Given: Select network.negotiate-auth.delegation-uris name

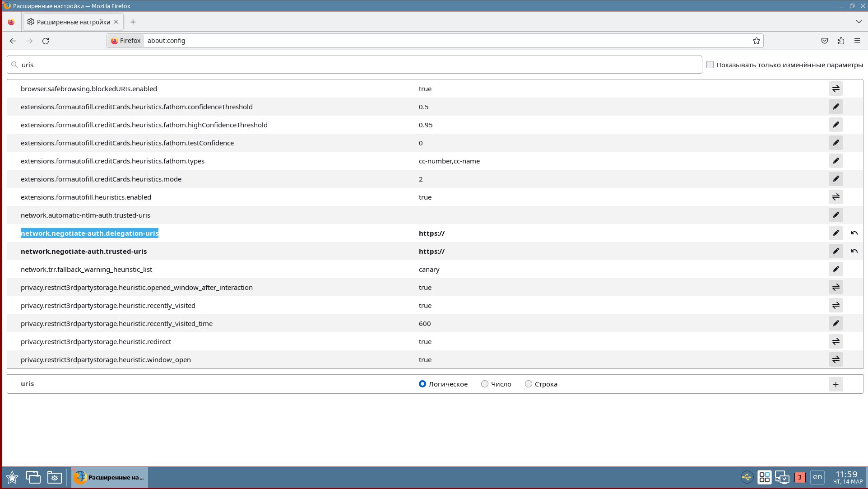Looking at the screenshot, I should pos(89,233).
